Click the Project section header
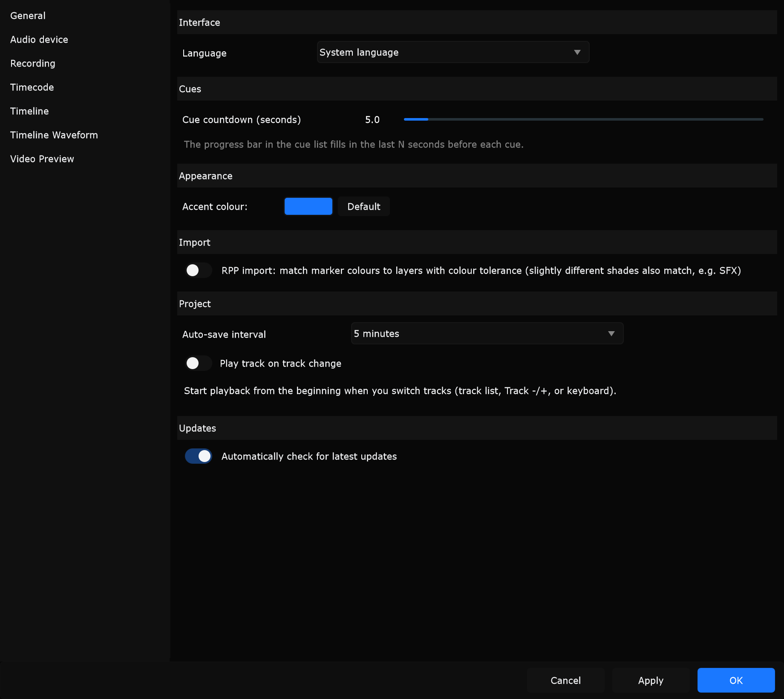The width and height of the screenshot is (784, 699). (477, 303)
